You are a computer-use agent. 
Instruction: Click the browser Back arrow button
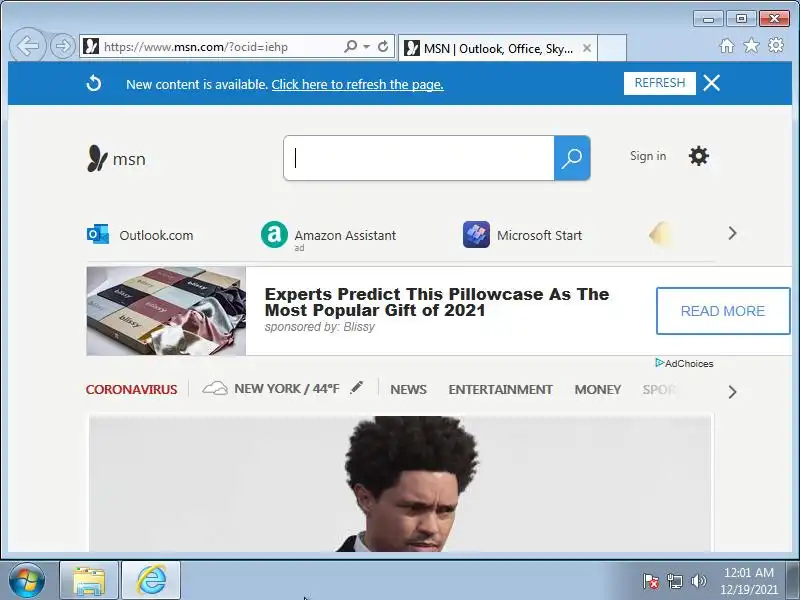pos(28,46)
